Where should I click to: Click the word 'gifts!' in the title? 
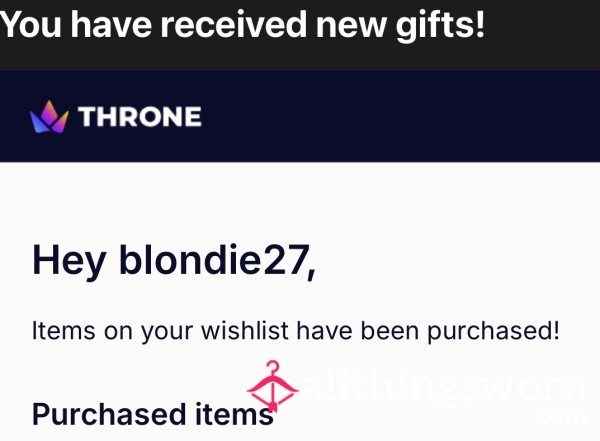tap(440, 26)
